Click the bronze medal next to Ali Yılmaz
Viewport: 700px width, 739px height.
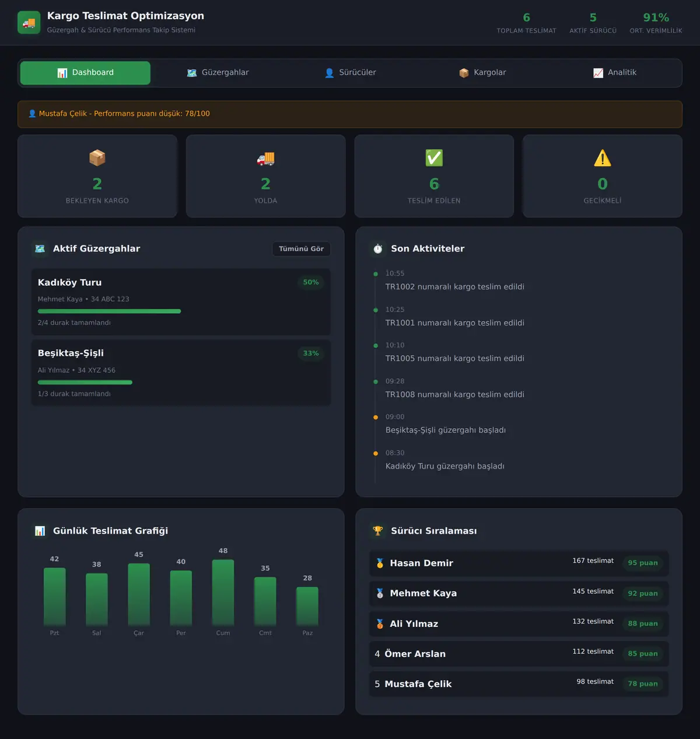380,624
